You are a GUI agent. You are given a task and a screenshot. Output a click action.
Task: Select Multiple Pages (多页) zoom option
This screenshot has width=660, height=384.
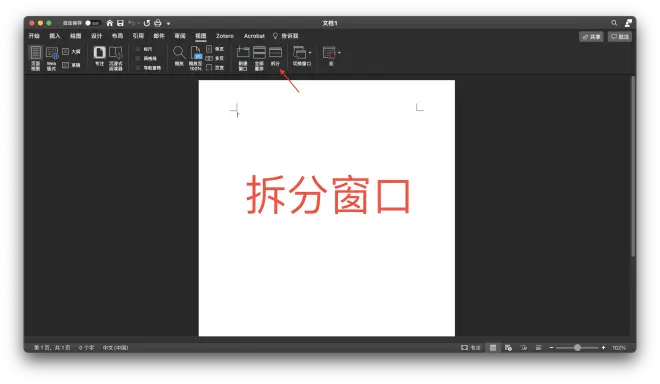(x=215, y=59)
